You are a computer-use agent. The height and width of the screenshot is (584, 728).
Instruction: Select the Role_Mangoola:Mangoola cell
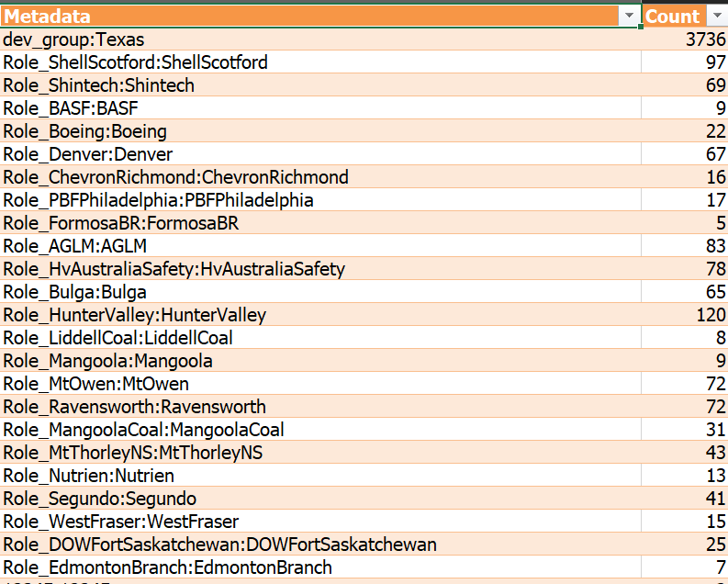tap(320, 361)
